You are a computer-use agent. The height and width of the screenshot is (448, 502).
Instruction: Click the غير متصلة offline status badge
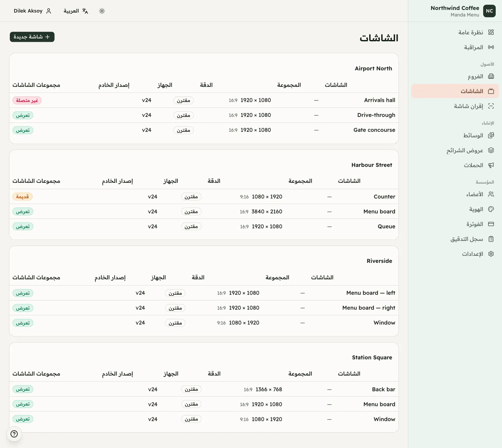(x=27, y=100)
